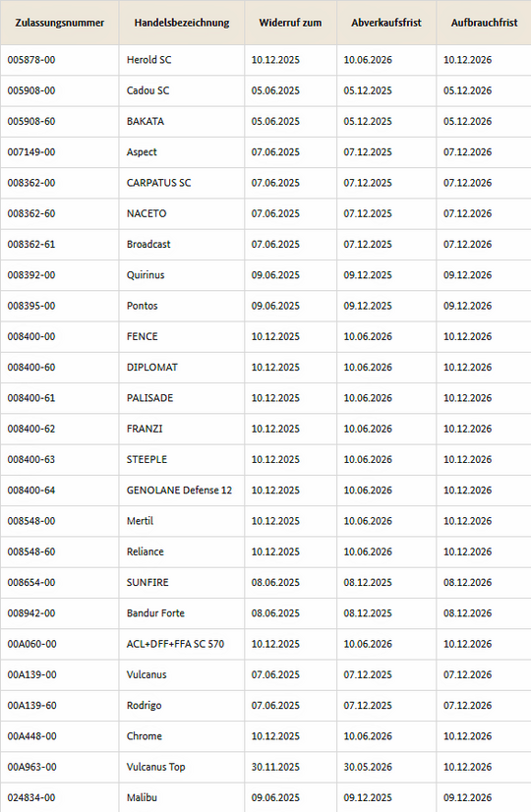Click the Widerruf zum column header
Screen dimensions: 531x812
coord(290,23)
